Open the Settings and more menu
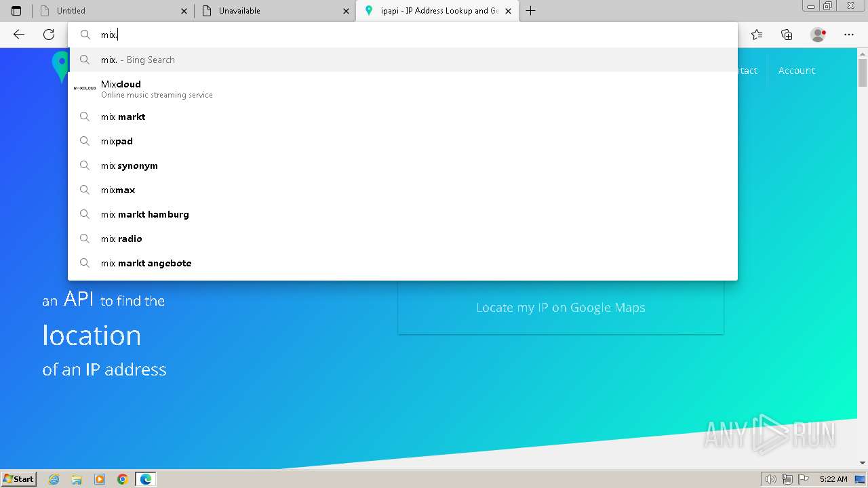Image resolution: width=868 pixels, height=488 pixels. 849,35
